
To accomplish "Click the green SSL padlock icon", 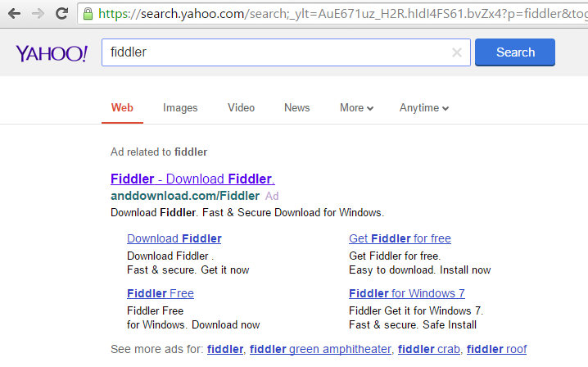I will click(x=88, y=13).
